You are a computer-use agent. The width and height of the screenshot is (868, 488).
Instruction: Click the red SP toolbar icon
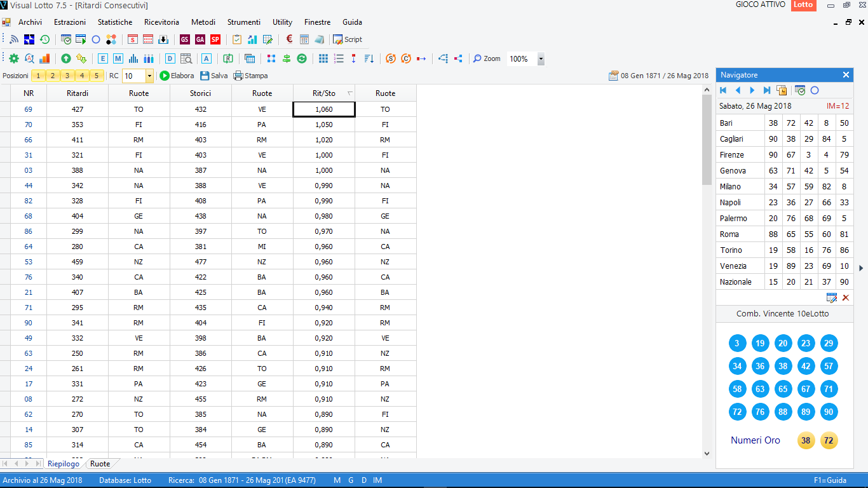tap(215, 39)
